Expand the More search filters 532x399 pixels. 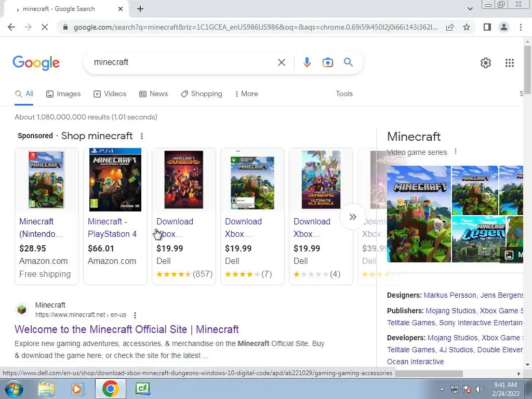pos(247,94)
